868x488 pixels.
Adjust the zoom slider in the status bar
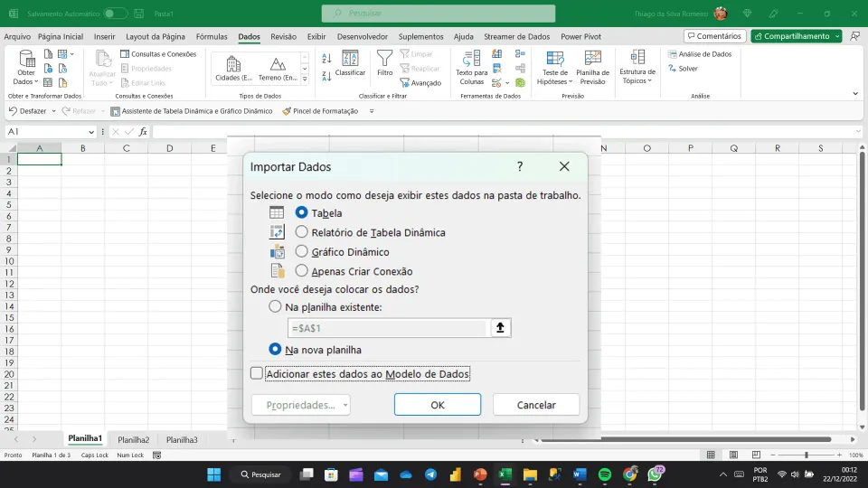(806, 455)
